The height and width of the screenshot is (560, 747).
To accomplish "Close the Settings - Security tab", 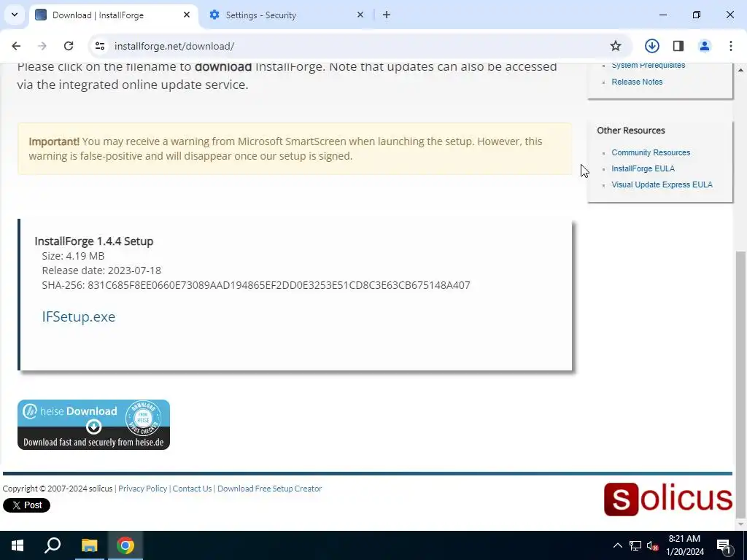I will click(x=360, y=15).
